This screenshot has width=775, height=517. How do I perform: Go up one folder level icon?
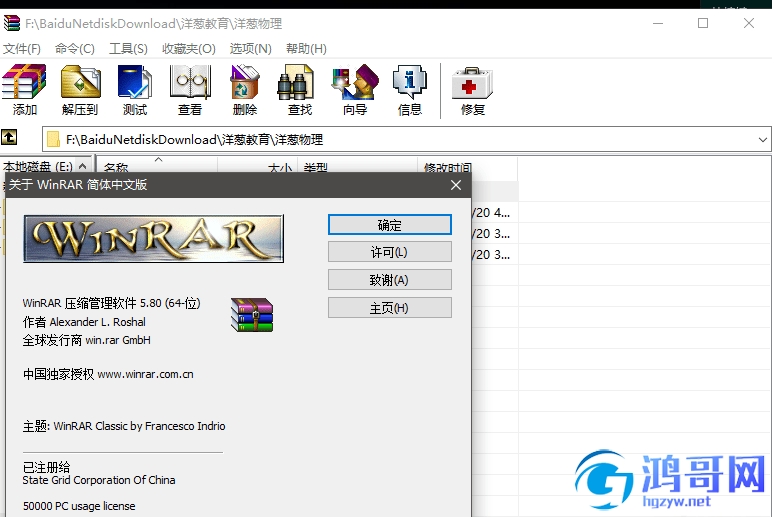pos(9,137)
